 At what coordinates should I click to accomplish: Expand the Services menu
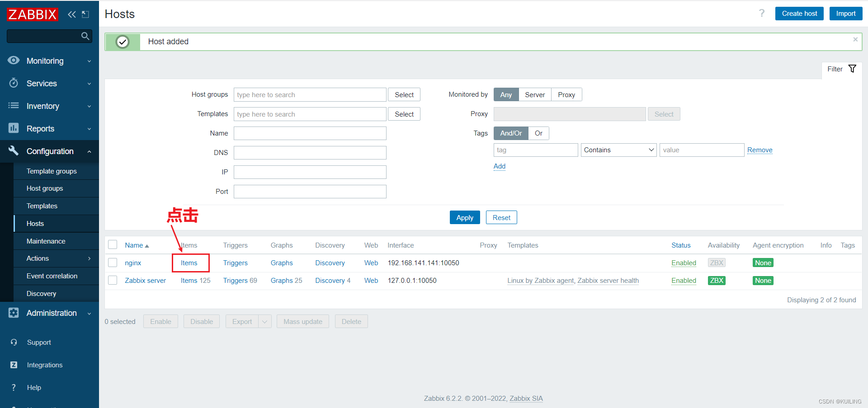[x=89, y=84]
